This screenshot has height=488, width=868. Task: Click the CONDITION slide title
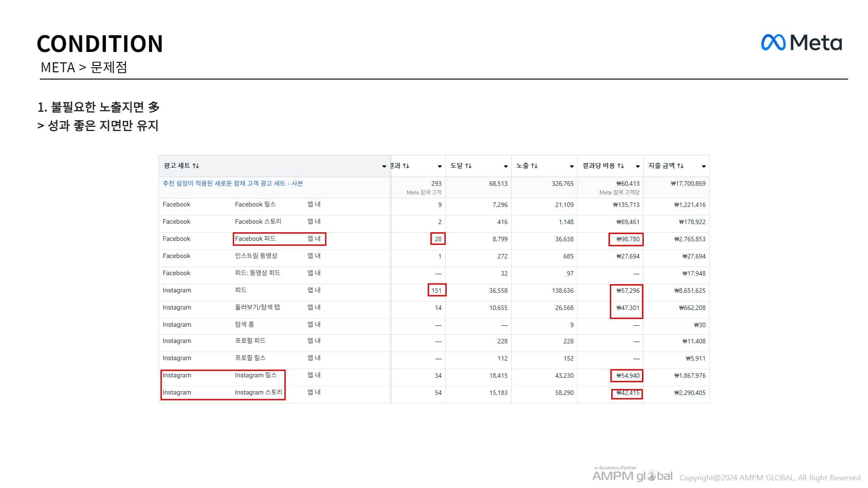pyautogui.click(x=100, y=44)
